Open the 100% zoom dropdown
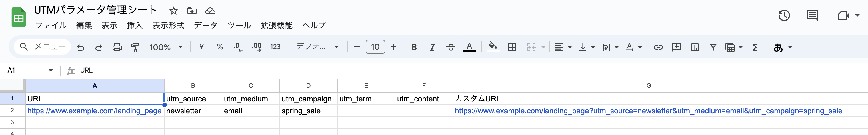This screenshot has width=868, height=135. (166, 47)
